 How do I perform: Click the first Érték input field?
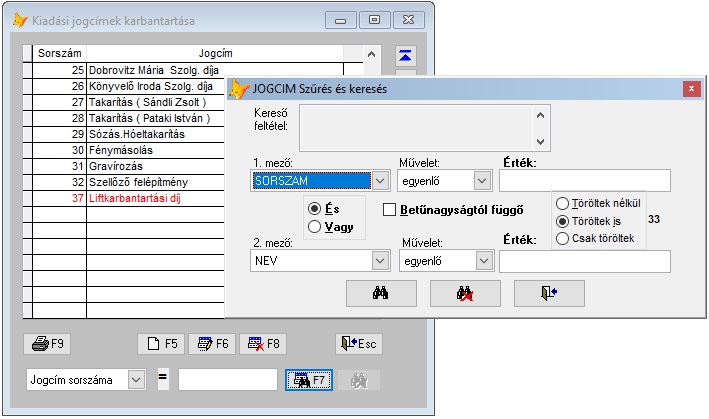(x=585, y=181)
